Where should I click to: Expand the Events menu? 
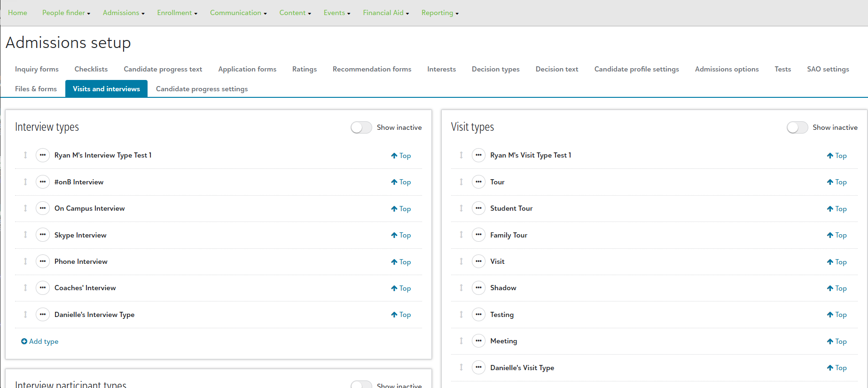pos(337,13)
